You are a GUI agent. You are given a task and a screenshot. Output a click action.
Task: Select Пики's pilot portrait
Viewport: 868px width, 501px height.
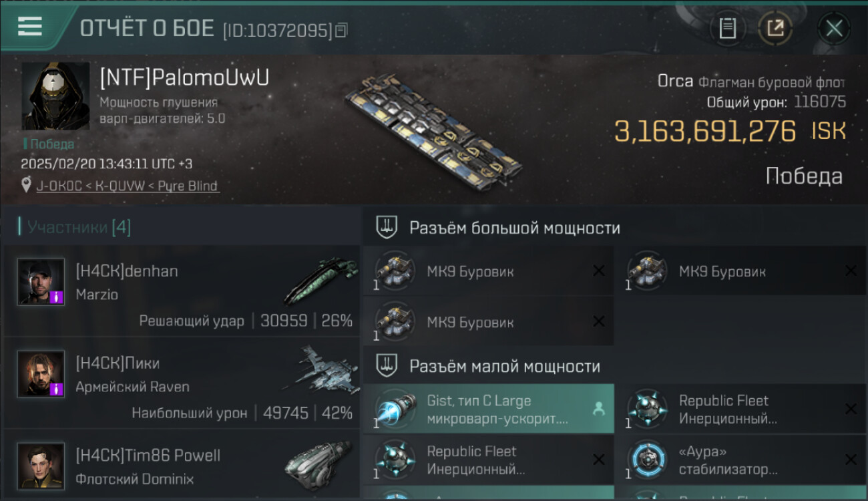(x=41, y=374)
